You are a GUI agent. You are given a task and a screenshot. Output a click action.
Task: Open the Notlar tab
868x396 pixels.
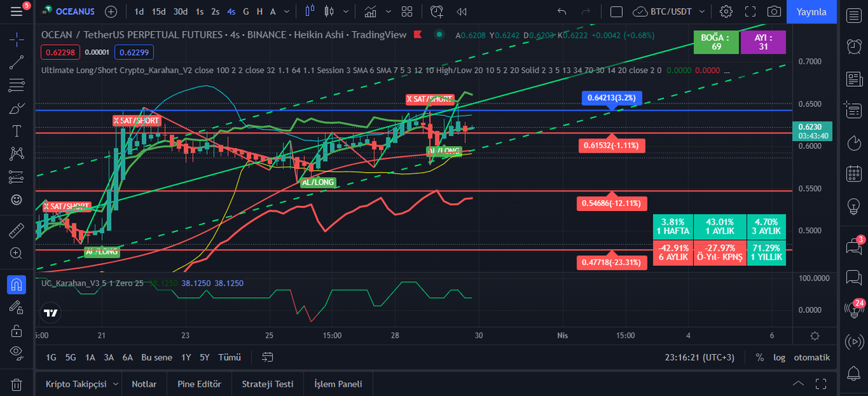pos(144,384)
